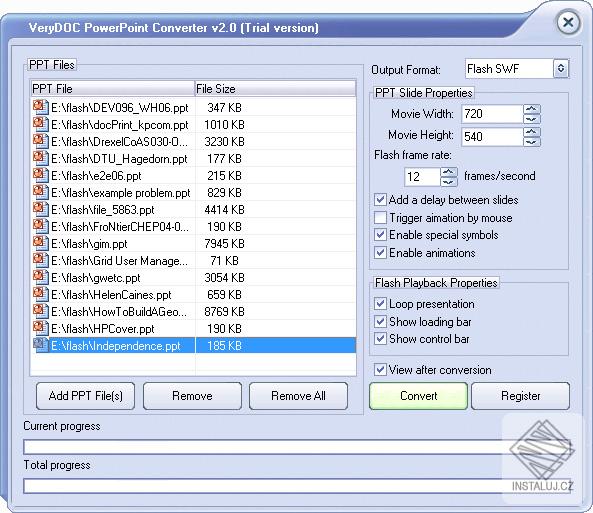593x513 pixels.
Task: Click the 185 KB size of Independence.ppt
Action: pos(224,346)
